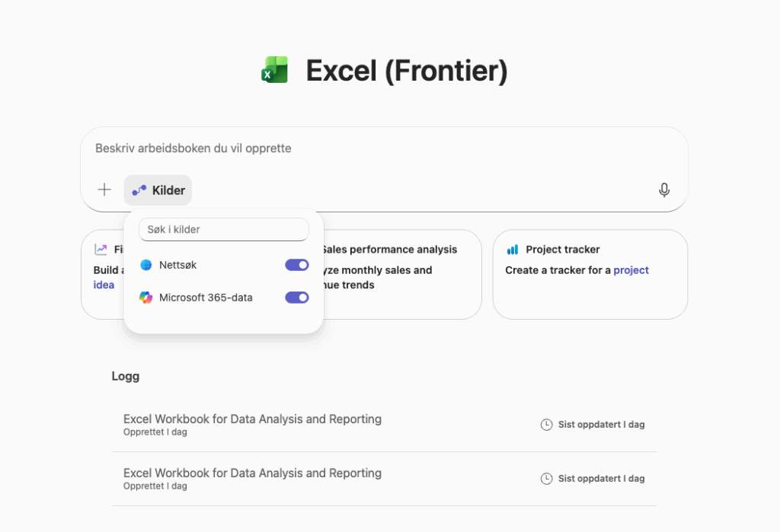Image resolution: width=780 pixels, height=532 pixels.
Task: Turn off the Microsoft 365-data toggle
Action: click(x=297, y=298)
